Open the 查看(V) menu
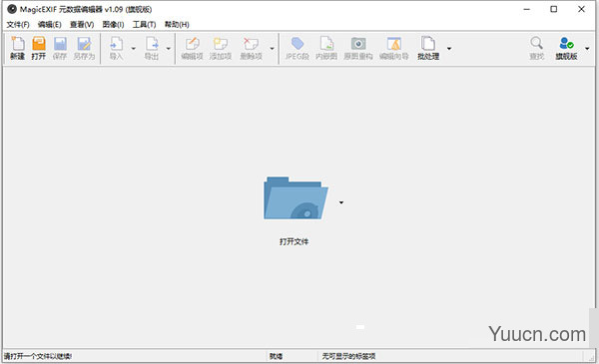Image resolution: width=599 pixels, height=364 pixels. [x=82, y=24]
